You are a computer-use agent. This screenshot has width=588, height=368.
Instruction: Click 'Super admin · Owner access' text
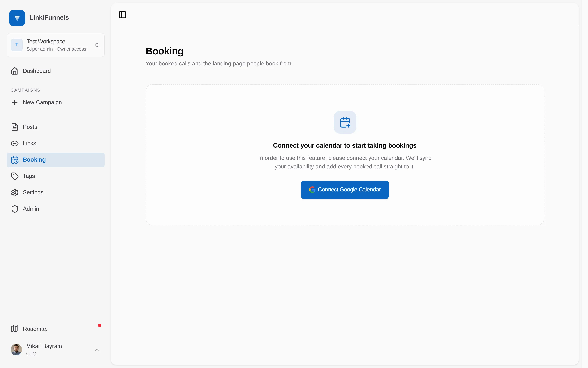pyautogui.click(x=56, y=49)
